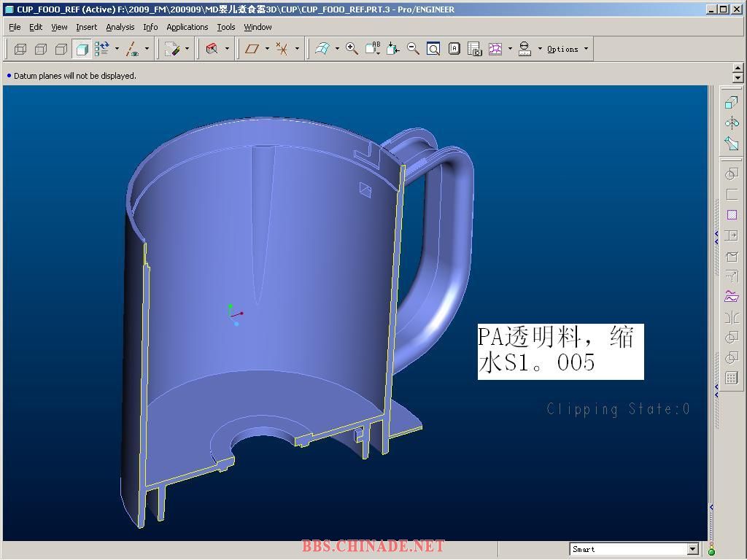
Task: Click the purple hatched fill swatch icon
Action: [732, 215]
